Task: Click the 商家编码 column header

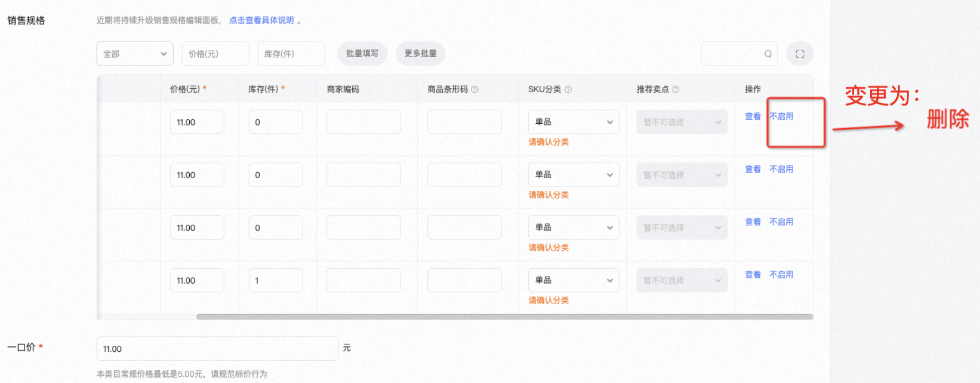Action: coord(343,89)
